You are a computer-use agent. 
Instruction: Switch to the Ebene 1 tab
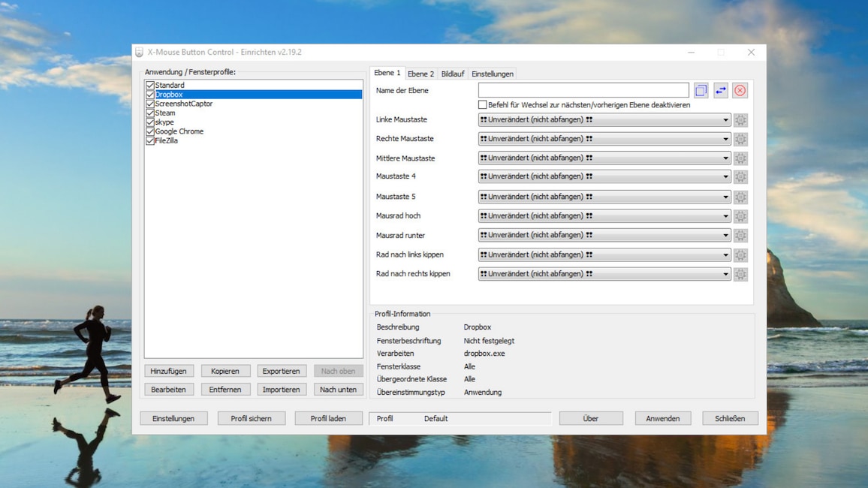click(x=387, y=73)
